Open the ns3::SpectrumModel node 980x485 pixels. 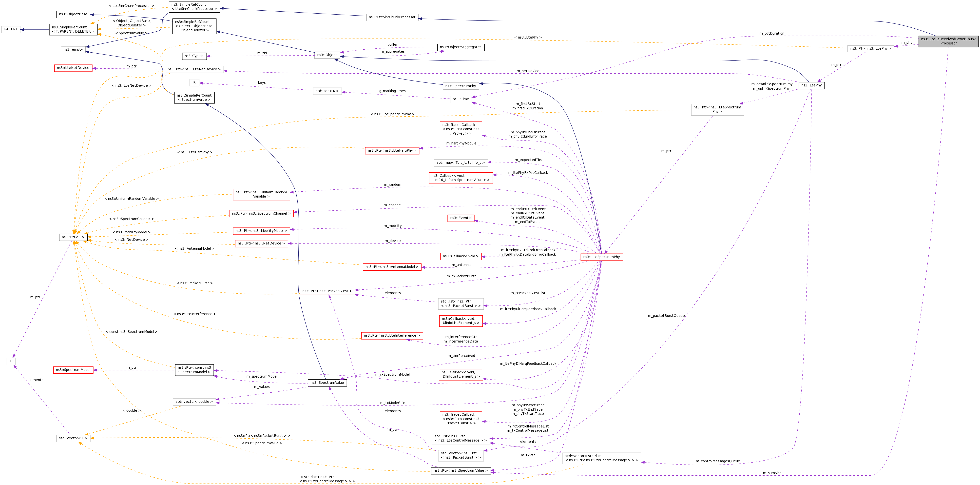73,370
